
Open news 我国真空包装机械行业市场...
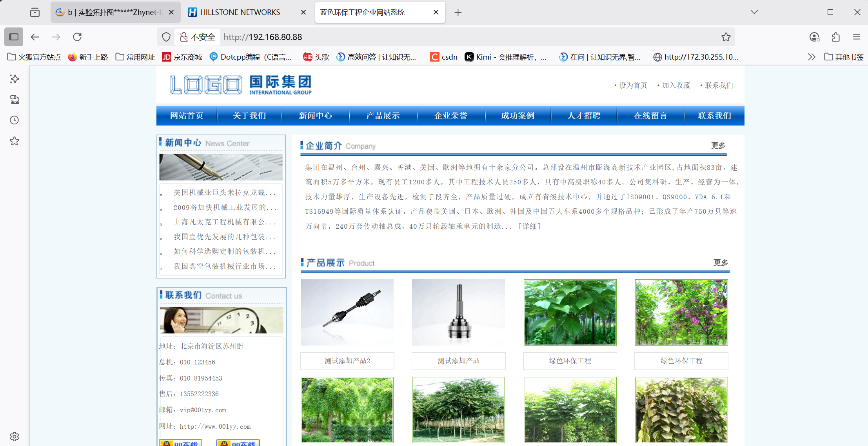pyautogui.click(x=225, y=266)
